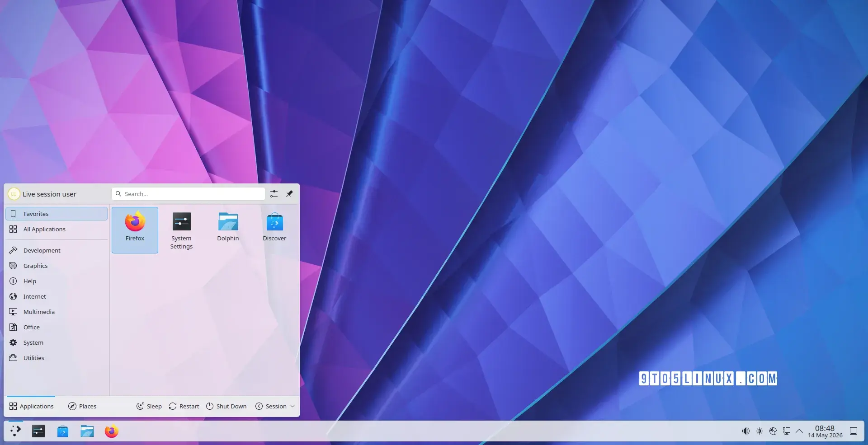Viewport: 868px width, 445px height.
Task: Switch to the Places tab
Action: tap(82, 406)
